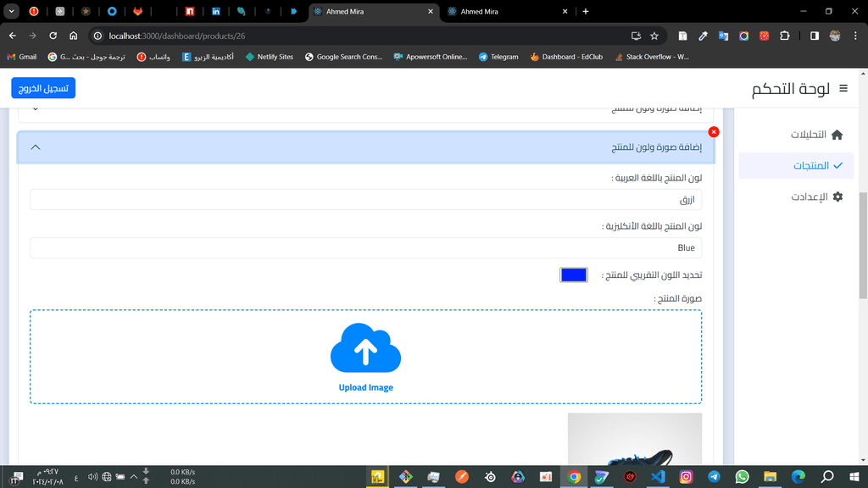The height and width of the screenshot is (488, 868).
Task: Open the واتساب bookmark
Action: point(153,57)
